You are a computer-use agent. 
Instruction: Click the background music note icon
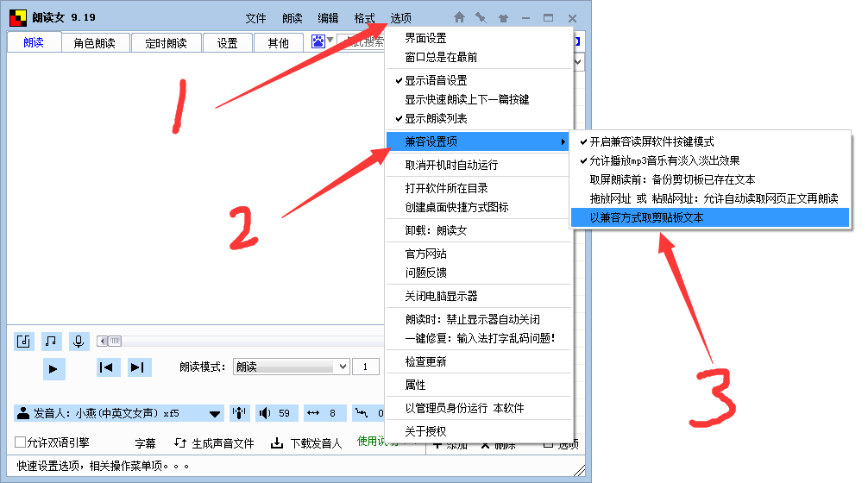click(x=51, y=342)
